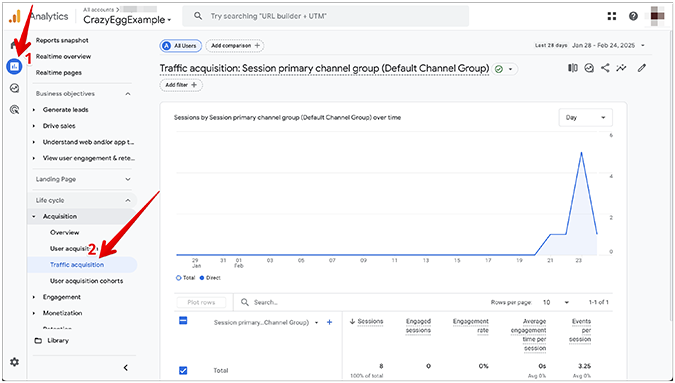Click the Plot rows button
The image size is (675, 383).
[201, 303]
